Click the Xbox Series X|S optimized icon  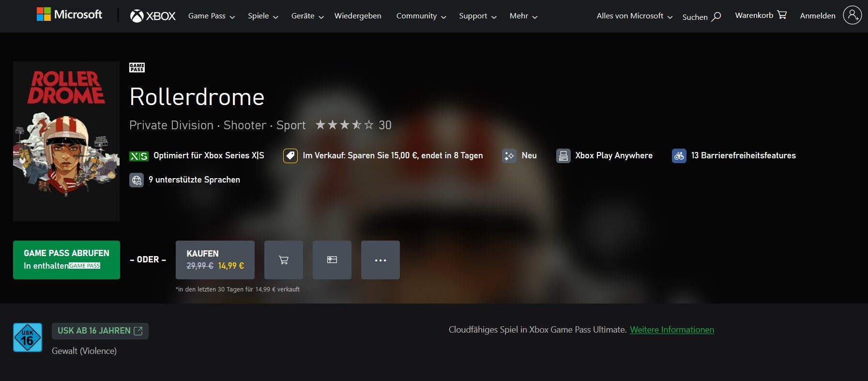[x=139, y=156]
